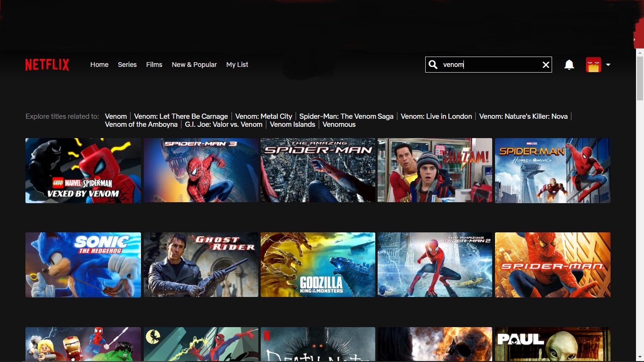Screen dimensions: 644x362
Task: Switch to the Series section
Action: tap(127, 65)
